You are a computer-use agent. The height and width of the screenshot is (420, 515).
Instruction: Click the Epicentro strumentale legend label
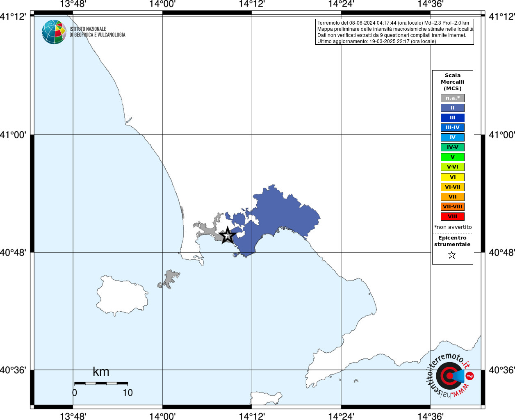[452, 241]
